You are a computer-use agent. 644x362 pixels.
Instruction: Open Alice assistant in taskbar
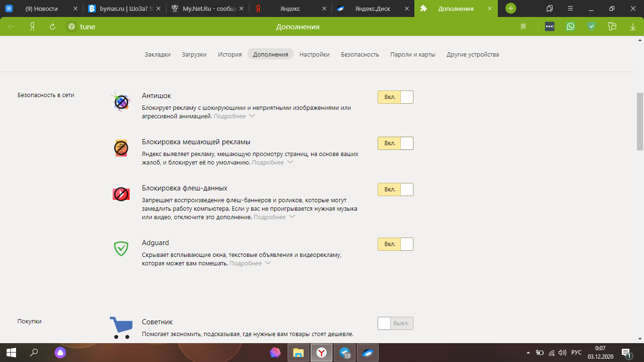[x=60, y=352]
